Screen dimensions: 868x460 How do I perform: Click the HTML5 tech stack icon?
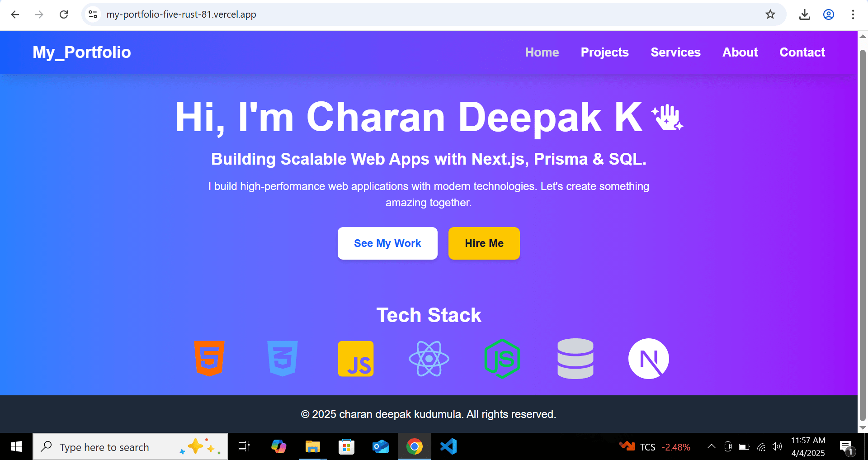pos(209,359)
